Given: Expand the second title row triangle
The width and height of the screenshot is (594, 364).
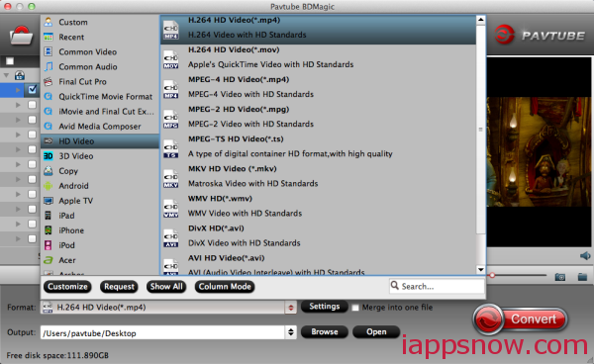Looking at the screenshot, I should point(18,105).
